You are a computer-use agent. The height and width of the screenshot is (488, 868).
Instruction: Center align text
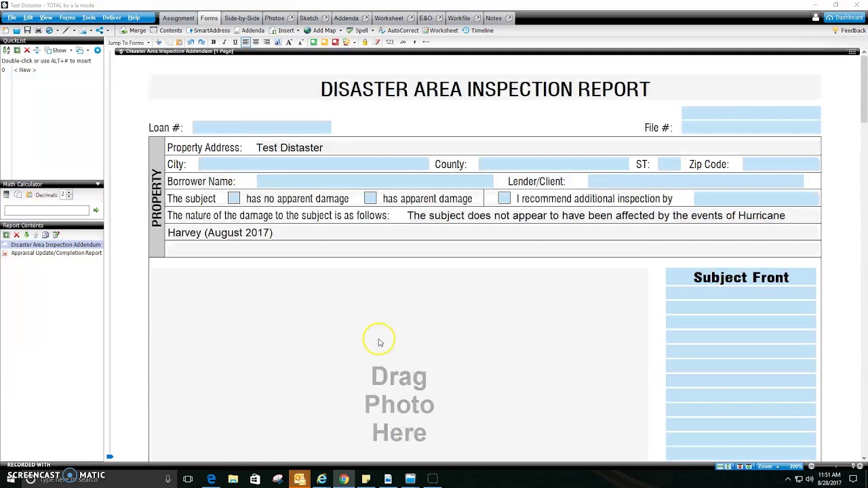pos(256,42)
